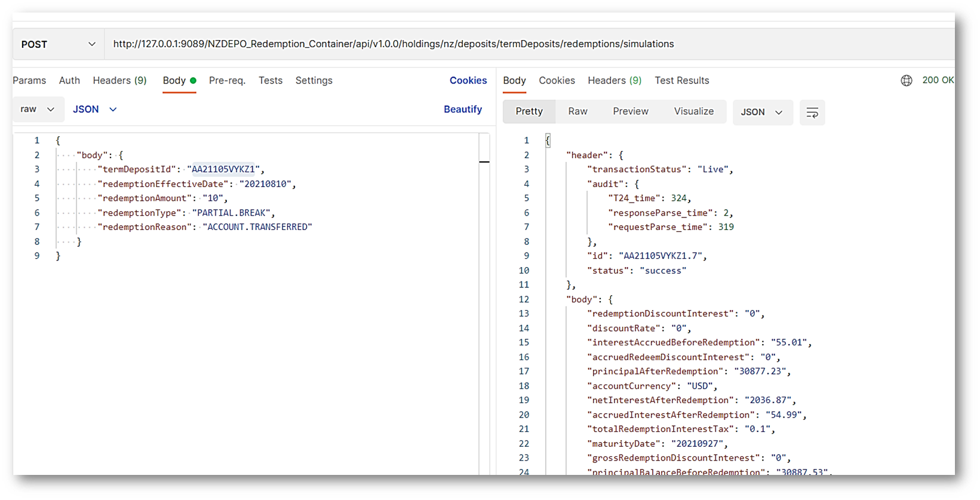Open the response Headers (9) tab
The image size is (980, 500).
coord(614,81)
